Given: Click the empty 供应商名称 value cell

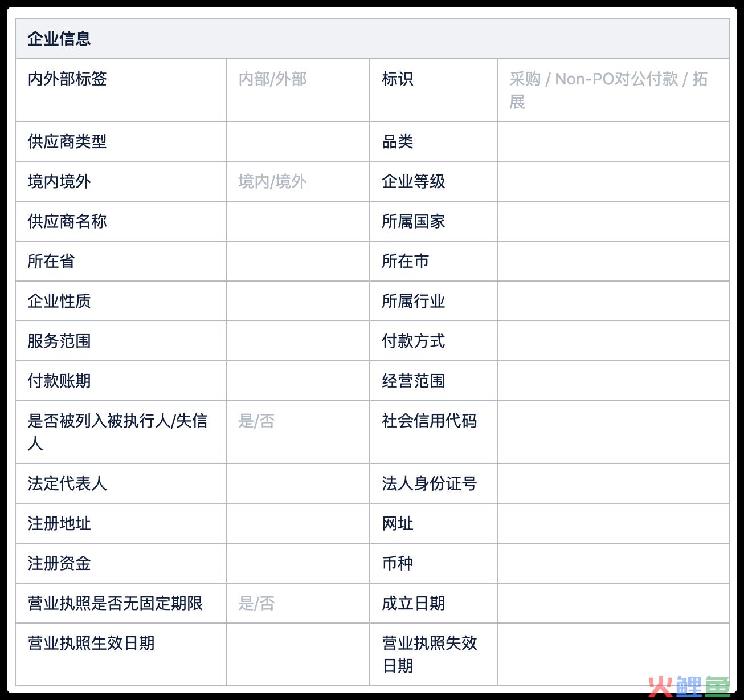Looking at the screenshot, I should 297,222.
